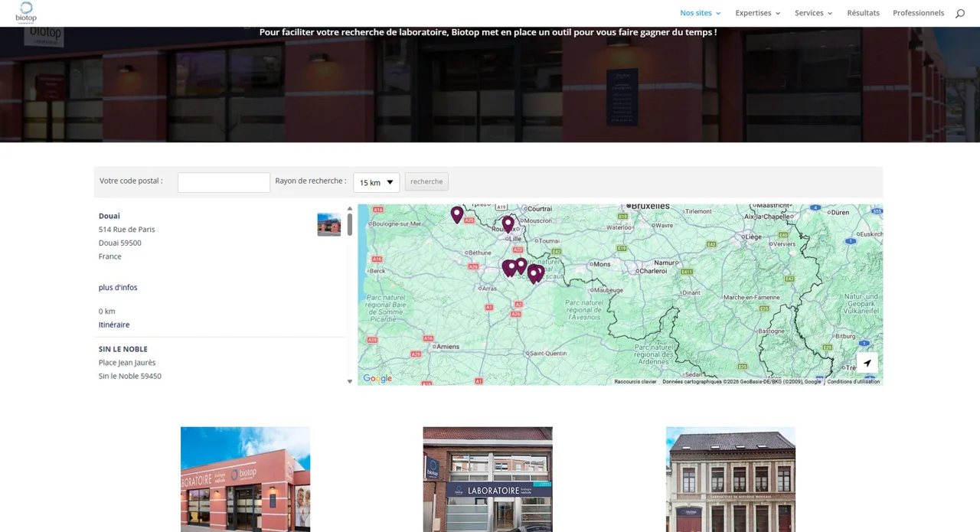980x532 pixels.
Task: Open the Nos sites menu
Action: coord(700,13)
